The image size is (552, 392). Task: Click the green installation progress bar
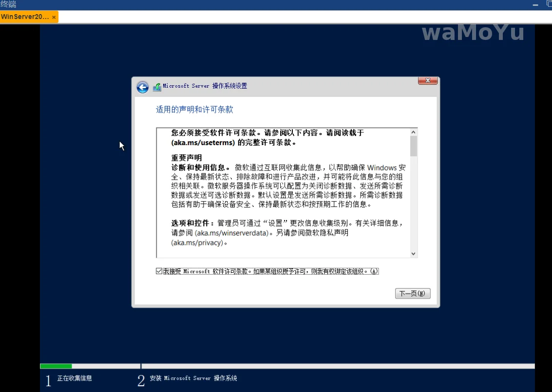[56, 366]
